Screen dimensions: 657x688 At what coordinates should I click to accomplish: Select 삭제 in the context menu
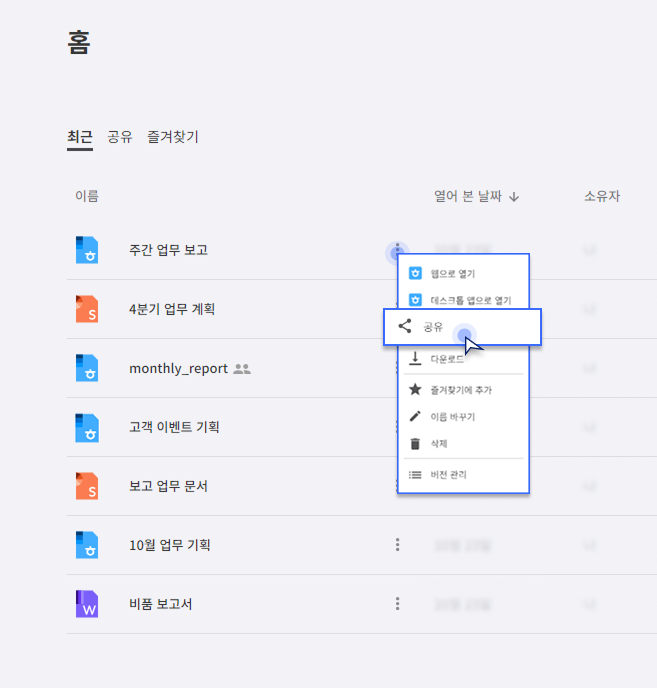click(463, 444)
